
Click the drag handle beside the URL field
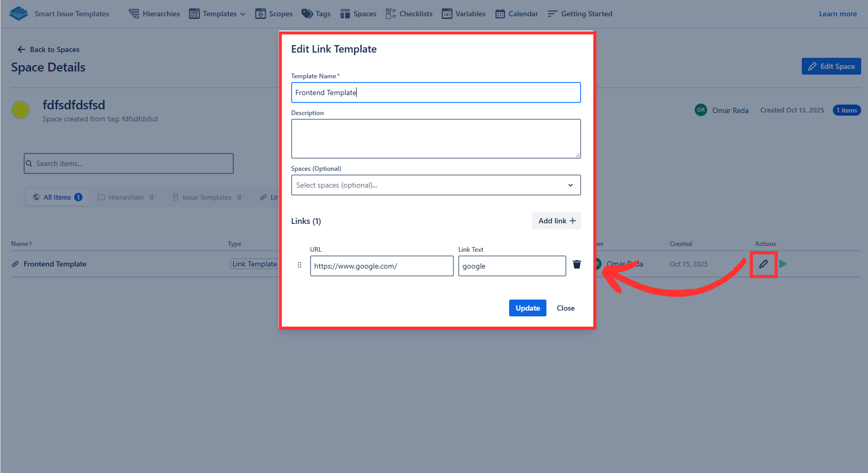pos(299,265)
